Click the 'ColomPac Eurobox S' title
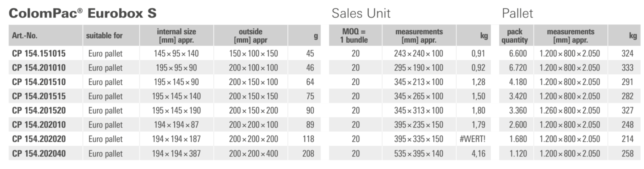Viewport: 644px width, 169px height. click(83, 13)
